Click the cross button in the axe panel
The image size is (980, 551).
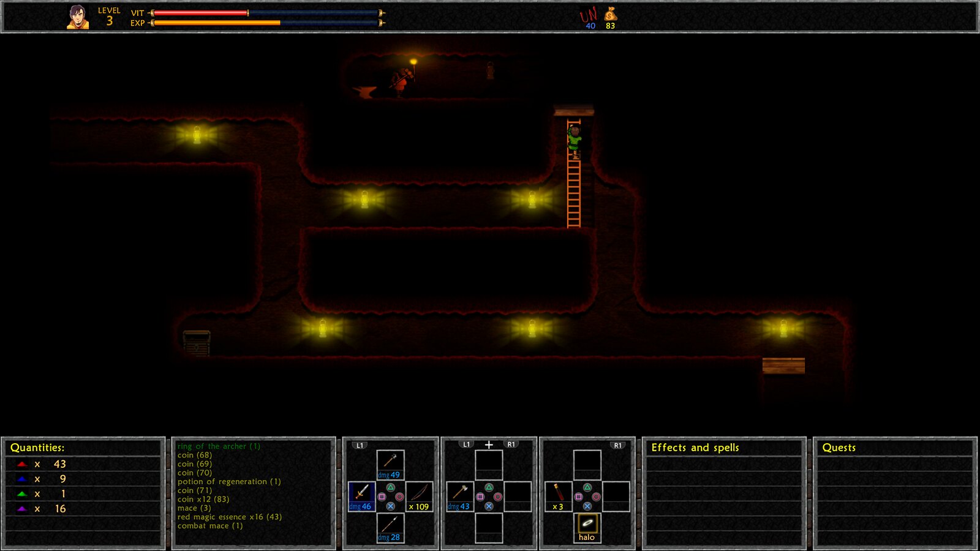489,506
